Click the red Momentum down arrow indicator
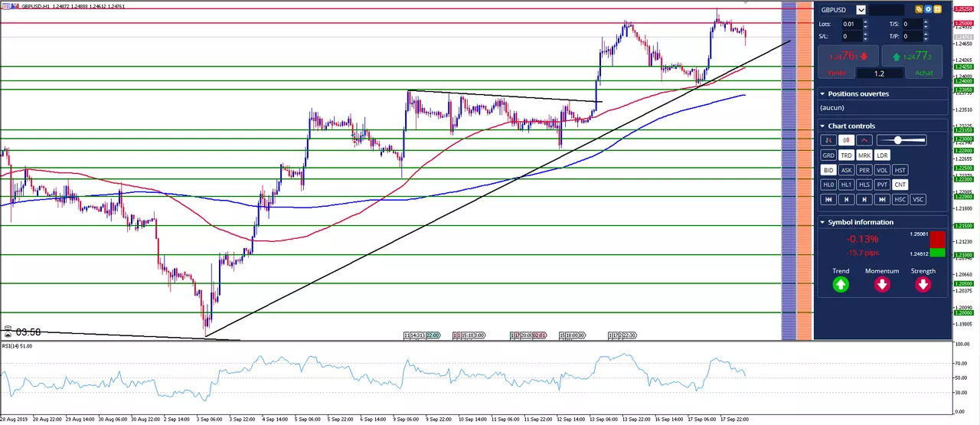Screen dimensions: 980x425 (x=882, y=285)
